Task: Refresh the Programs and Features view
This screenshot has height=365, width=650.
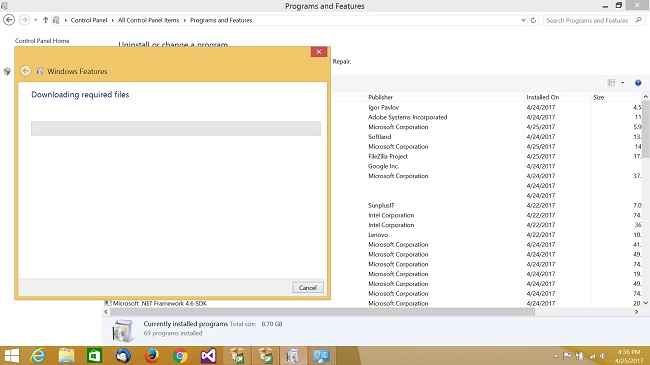Action: pos(534,20)
